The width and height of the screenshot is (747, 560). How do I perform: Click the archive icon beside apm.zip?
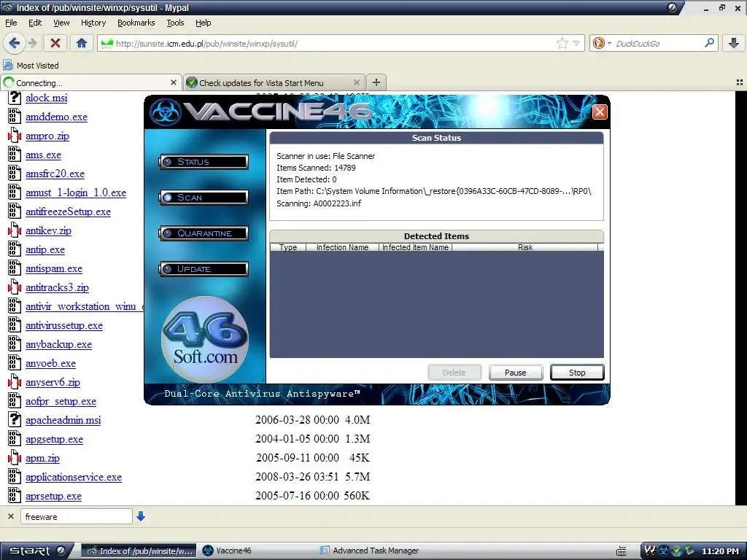15,458
